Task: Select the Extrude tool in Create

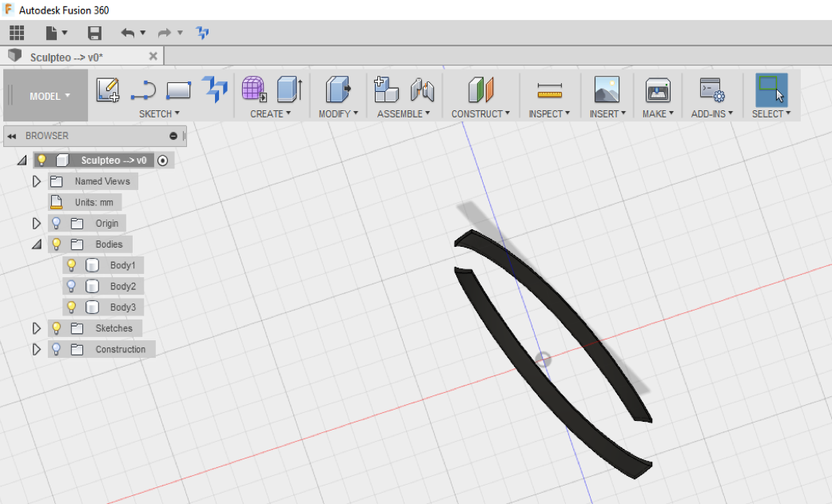Action: pos(289,89)
